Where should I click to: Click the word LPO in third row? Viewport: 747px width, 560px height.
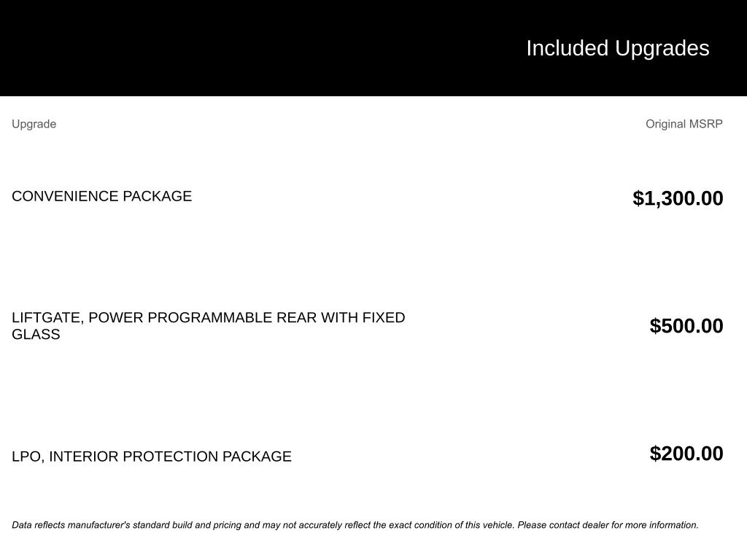tap(28, 456)
